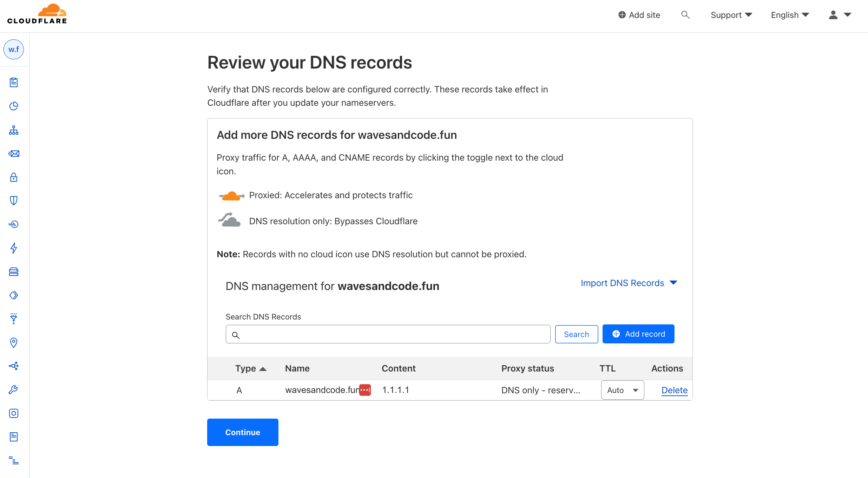Open Caching storage drive icon
Viewport: 868px width, 478px height.
coord(14,271)
